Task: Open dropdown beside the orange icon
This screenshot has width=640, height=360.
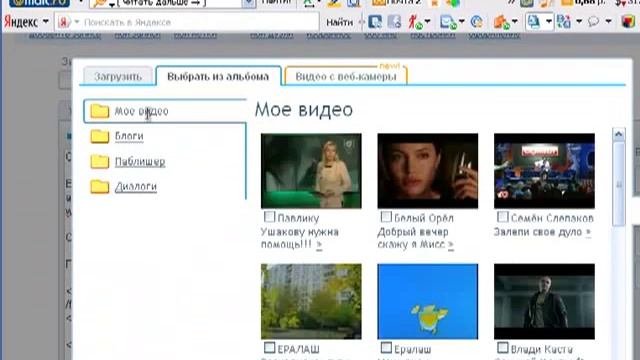Action: pyautogui.click(x=515, y=21)
